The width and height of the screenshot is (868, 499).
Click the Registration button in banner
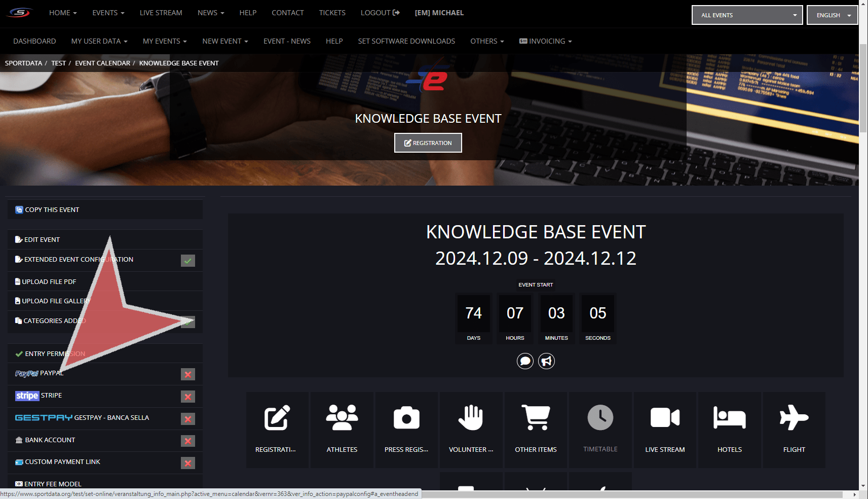[428, 143]
